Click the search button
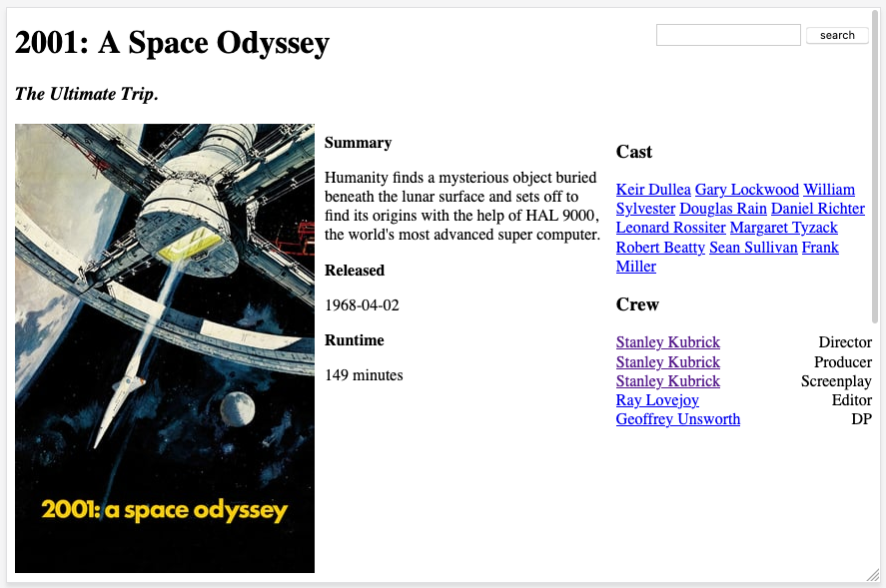The width and height of the screenshot is (886, 588). (x=837, y=35)
